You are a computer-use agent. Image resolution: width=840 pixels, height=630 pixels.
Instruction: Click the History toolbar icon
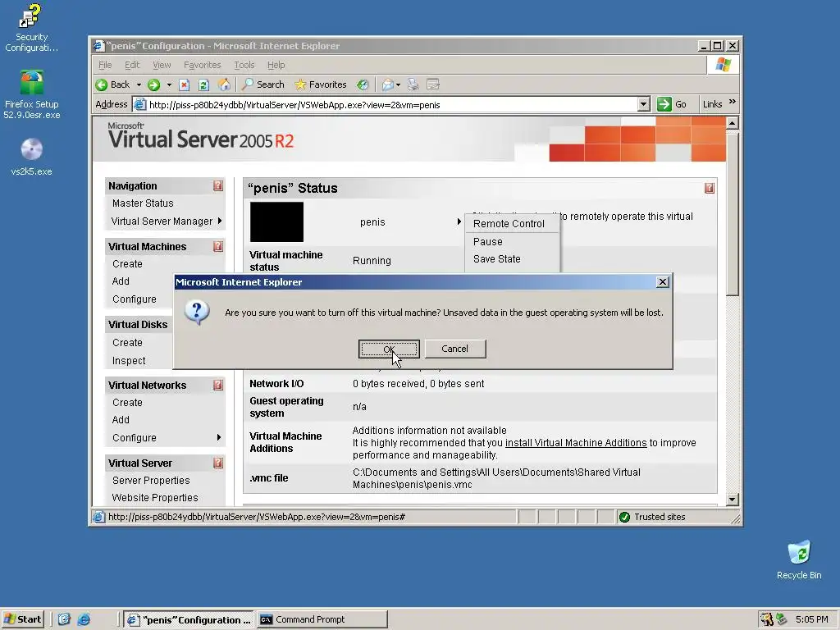pos(363,84)
